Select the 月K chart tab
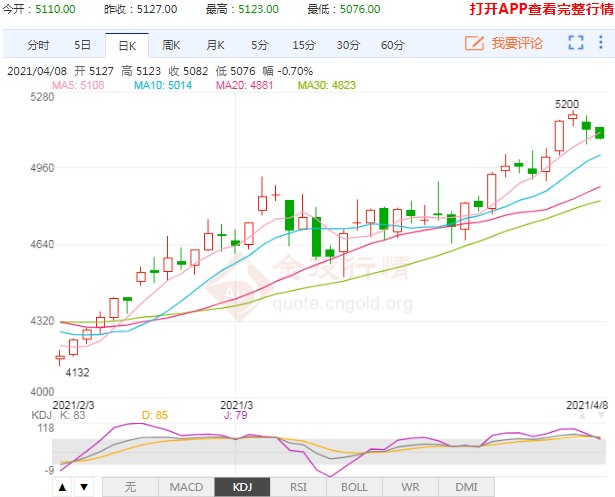Image resolution: width=615 pixels, height=497 pixels. click(x=215, y=45)
